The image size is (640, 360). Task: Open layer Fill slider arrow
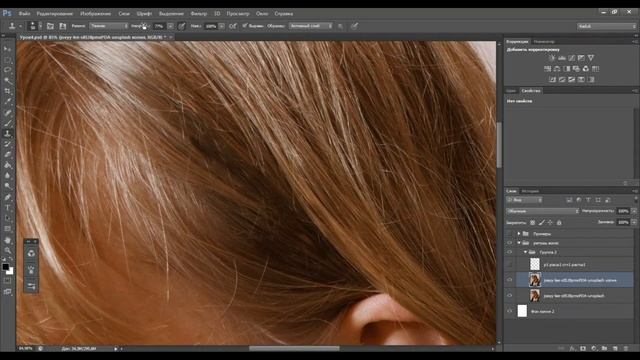coord(634,222)
